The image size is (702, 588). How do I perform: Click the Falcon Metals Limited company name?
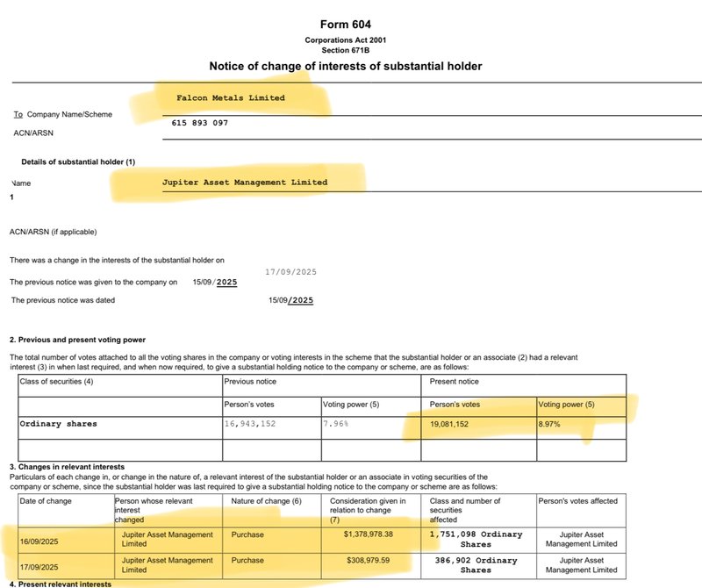tap(231, 98)
